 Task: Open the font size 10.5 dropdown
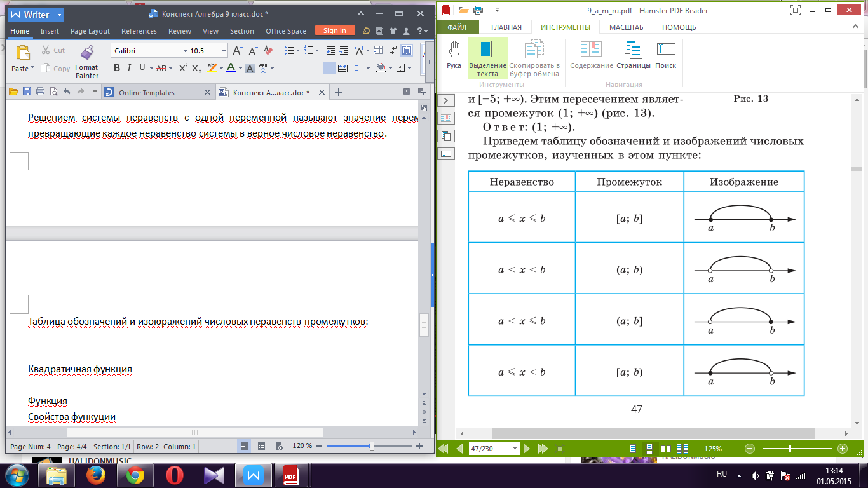pyautogui.click(x=224, y=51)
